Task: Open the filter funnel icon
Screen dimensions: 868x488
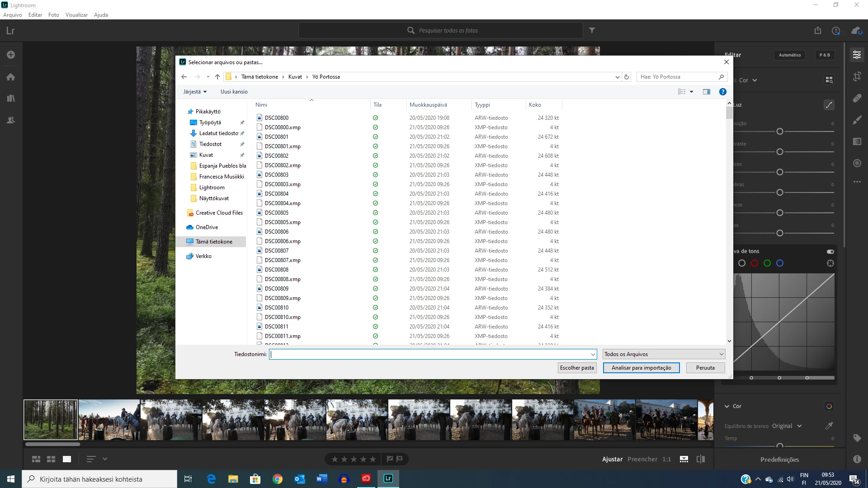Action: click(x=592, y=30)
